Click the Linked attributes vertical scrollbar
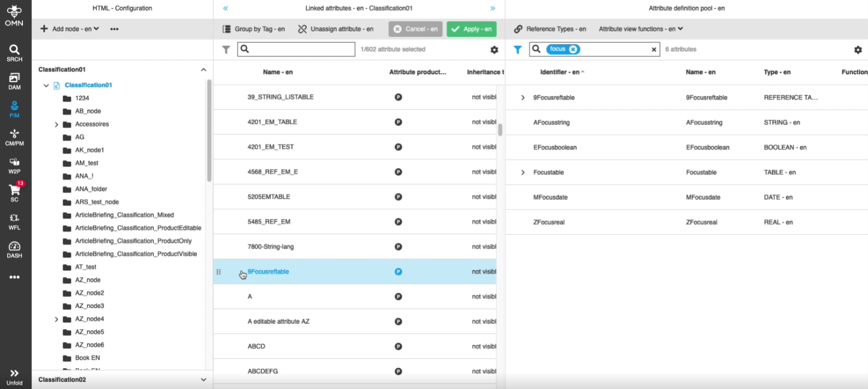This screenshot has width=868, height=389. (500, 130)
